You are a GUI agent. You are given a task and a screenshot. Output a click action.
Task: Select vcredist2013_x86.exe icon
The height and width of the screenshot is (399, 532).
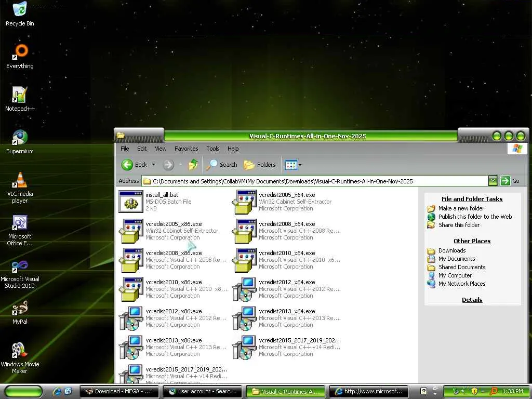(x=130, y=348)
